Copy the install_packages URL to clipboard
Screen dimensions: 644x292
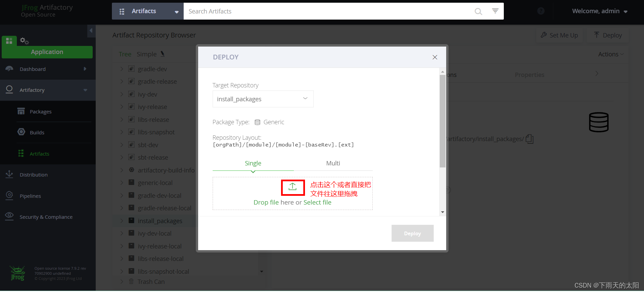(529, 139)
